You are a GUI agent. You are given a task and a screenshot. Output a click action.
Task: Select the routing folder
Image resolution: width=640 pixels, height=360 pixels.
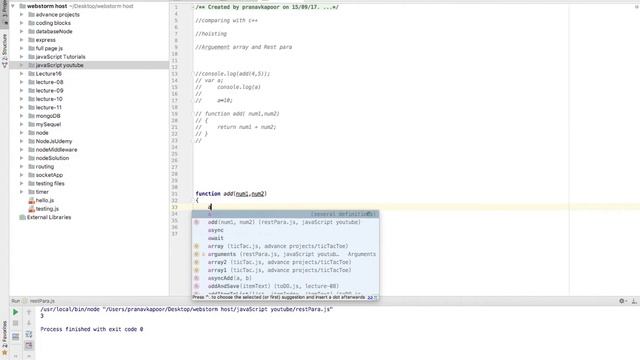click(41, 167)
